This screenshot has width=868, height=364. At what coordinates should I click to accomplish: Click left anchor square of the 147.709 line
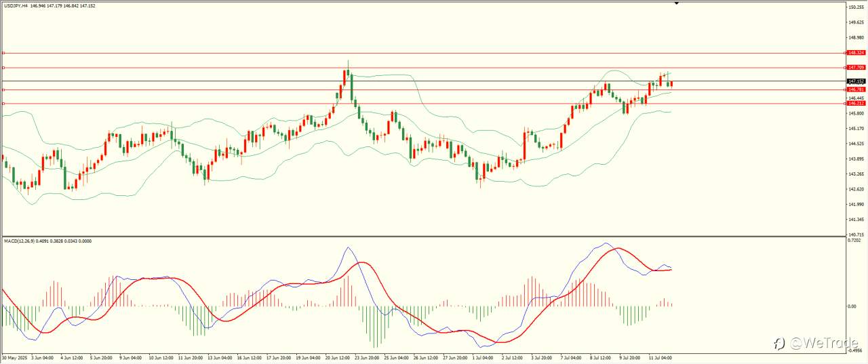click(x=3, y=68)
